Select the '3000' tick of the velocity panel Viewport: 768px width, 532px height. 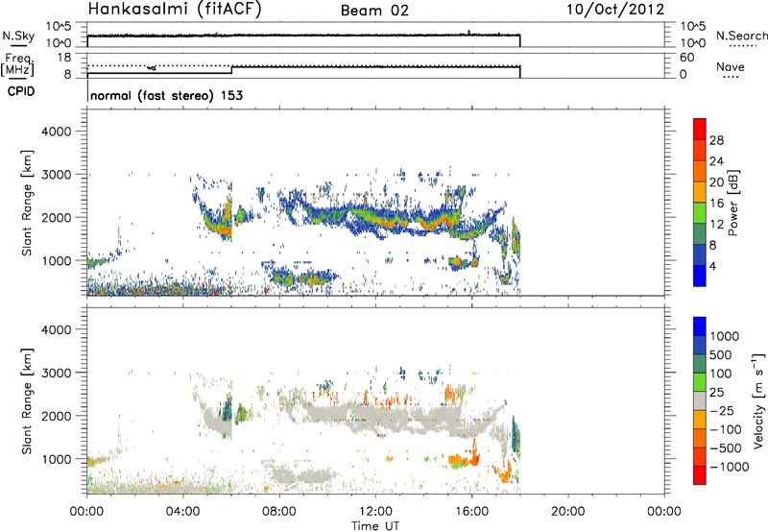pyautogui.click(x=57, y=373)
